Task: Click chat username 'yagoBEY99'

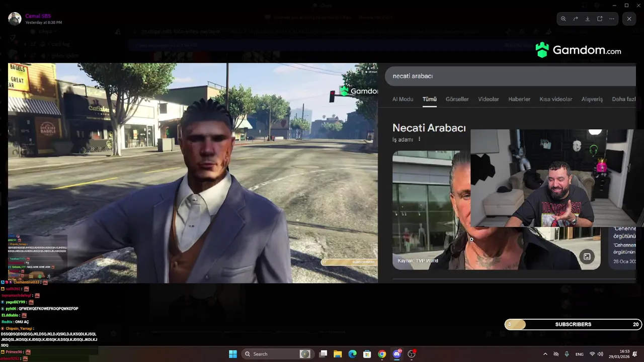Action: pyautogui.click(x=16, y=302)
